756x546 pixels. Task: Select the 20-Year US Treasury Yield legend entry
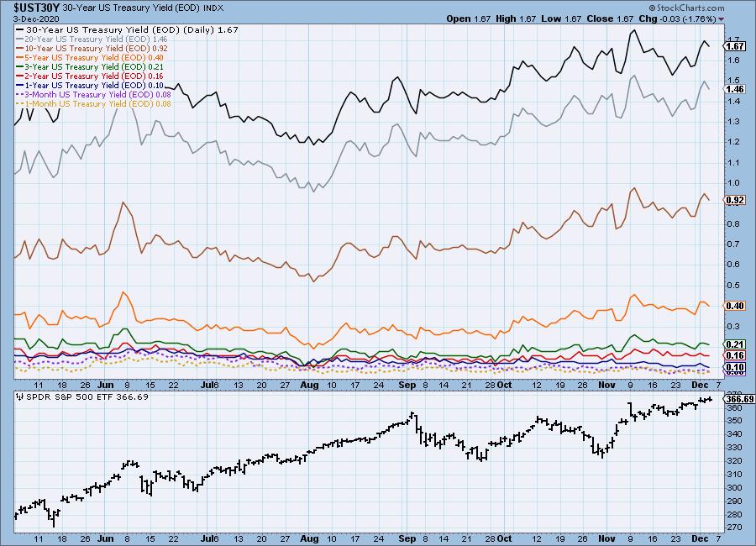pos(92,39)
